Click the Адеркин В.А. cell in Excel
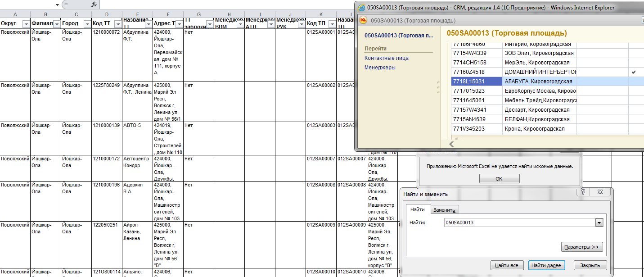Image resolution: width=644 pixels, height=277 pixels. 137,201
